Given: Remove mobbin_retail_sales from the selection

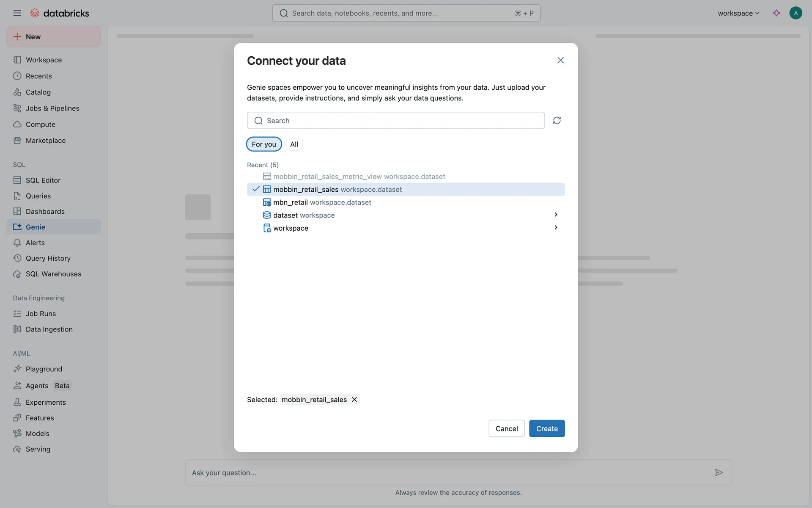Looking at the screenshot, I should tap(354, 400).
